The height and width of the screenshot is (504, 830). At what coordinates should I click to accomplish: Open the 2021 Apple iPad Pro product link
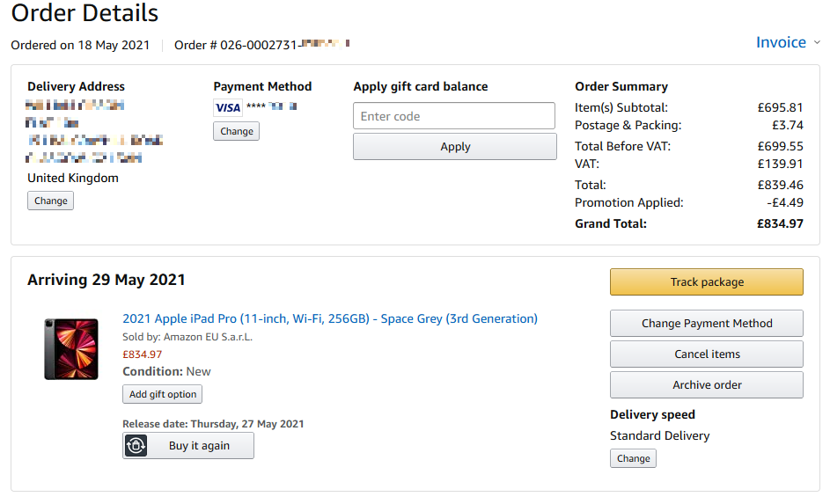[x=330, y=318]
